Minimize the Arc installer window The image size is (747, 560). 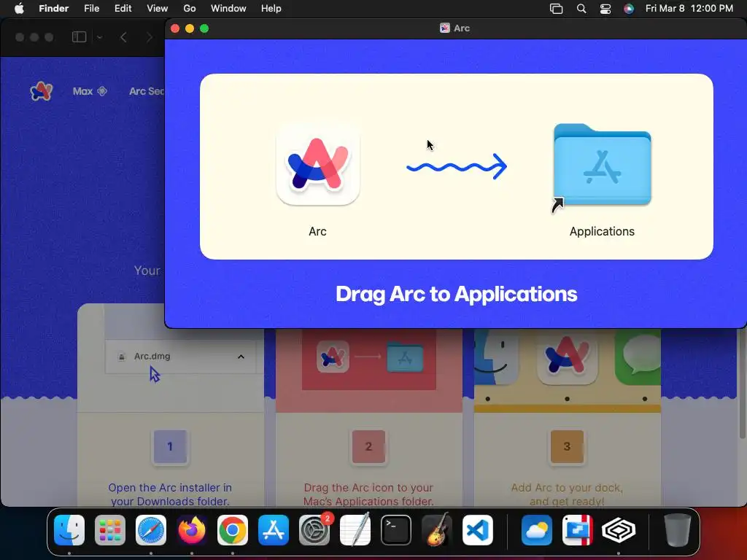[190, 28]
